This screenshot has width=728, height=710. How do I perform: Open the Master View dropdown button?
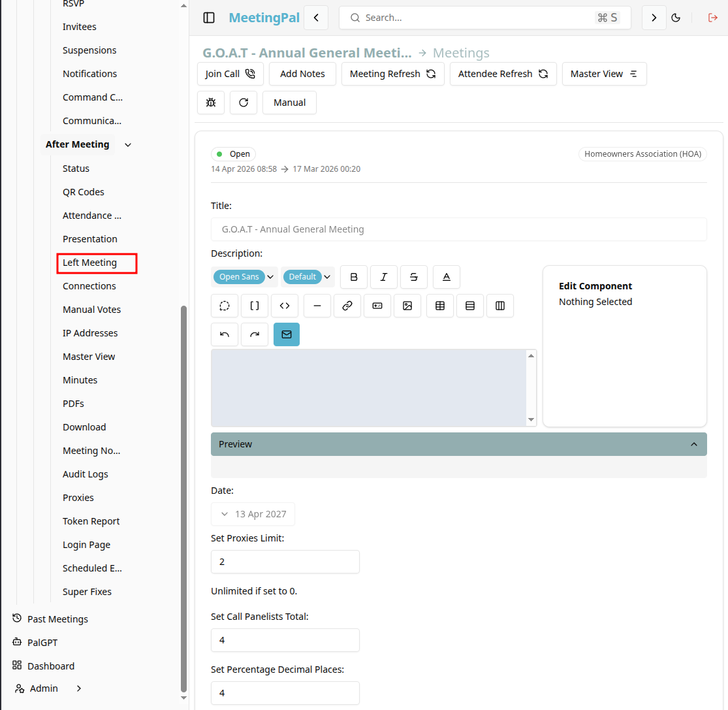coord(604,74)
